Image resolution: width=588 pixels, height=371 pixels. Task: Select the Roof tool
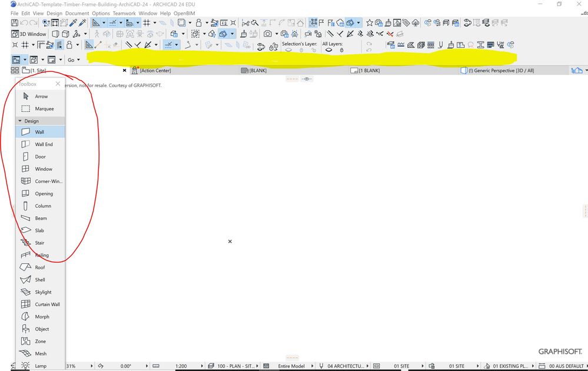point(39,267)
